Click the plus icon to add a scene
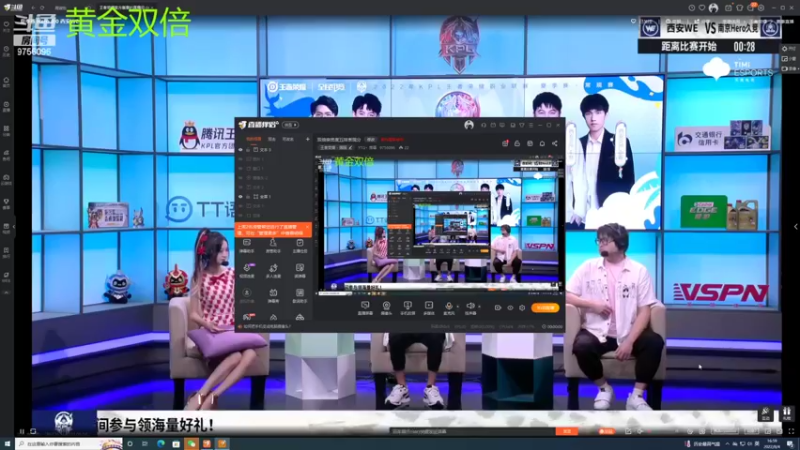Screen dimensions: 800x450 coord(307,139)
